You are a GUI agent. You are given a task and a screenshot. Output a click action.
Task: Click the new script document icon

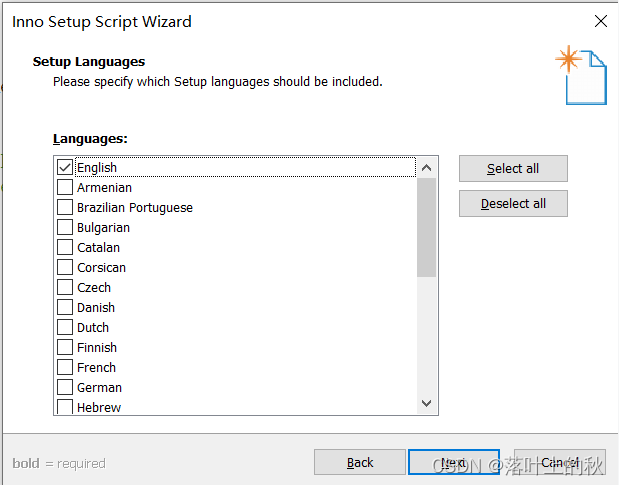tap(581, 75)
